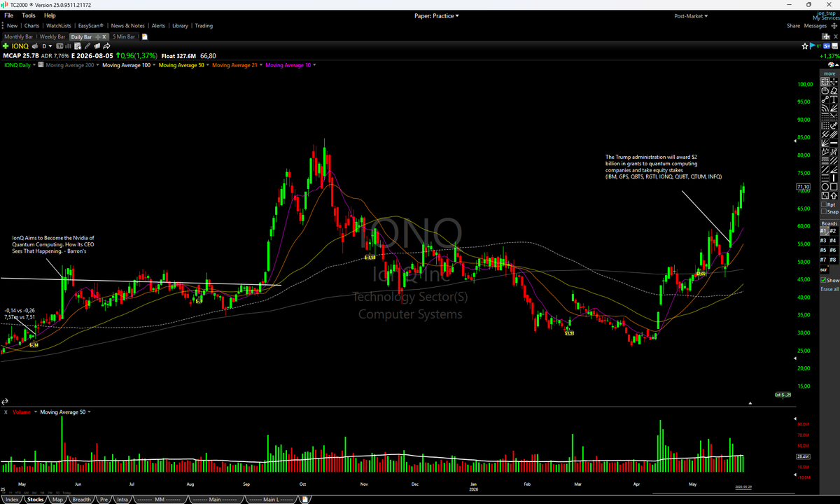This screenshot has width=840, height=504.
Task: Open the WatchLists toolbar button
Action: click(x=59, y=26)
